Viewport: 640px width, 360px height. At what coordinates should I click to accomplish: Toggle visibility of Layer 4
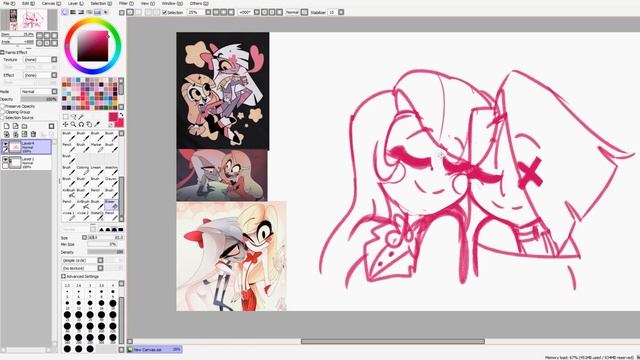point(5,144)
